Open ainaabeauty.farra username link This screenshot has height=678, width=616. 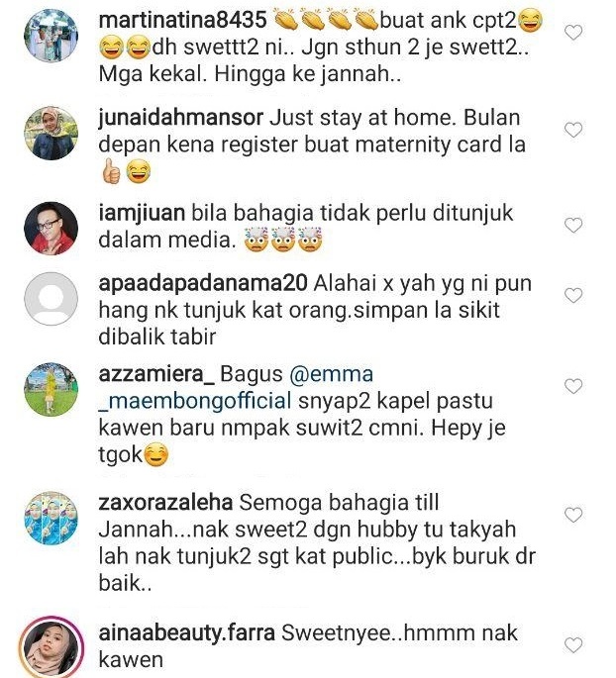coord(187,633)
